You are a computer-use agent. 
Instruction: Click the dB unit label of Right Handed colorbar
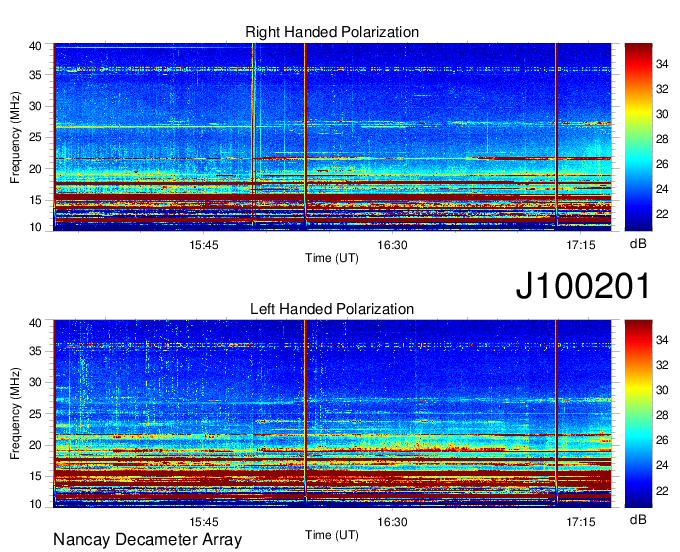click(638, 244)
